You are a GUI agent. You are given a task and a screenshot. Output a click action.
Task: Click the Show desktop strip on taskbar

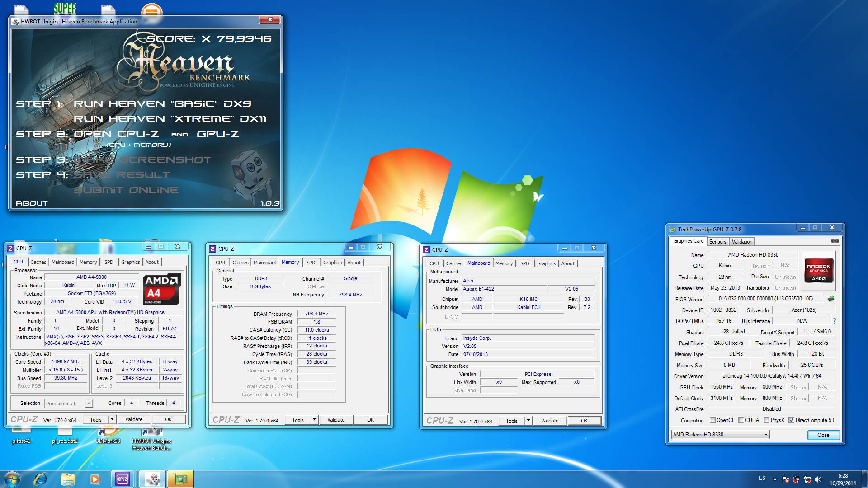(864, 479)
